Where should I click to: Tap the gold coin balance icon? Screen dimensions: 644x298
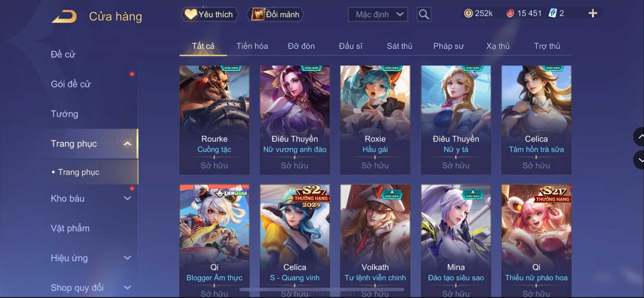[x=468, y=13]
